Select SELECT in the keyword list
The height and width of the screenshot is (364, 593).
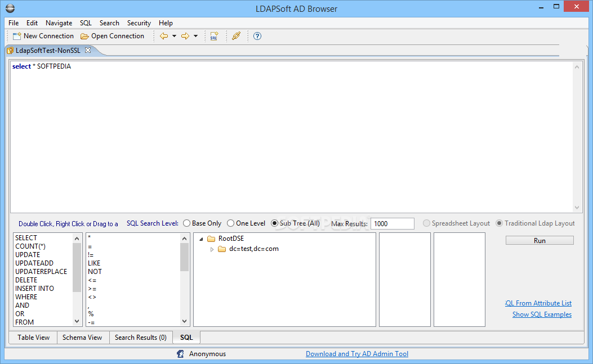(x=26, y=238)
